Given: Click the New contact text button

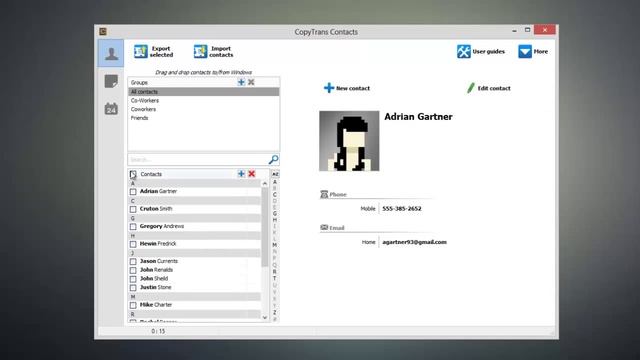Looking at the screenshot, I should 353,88.
